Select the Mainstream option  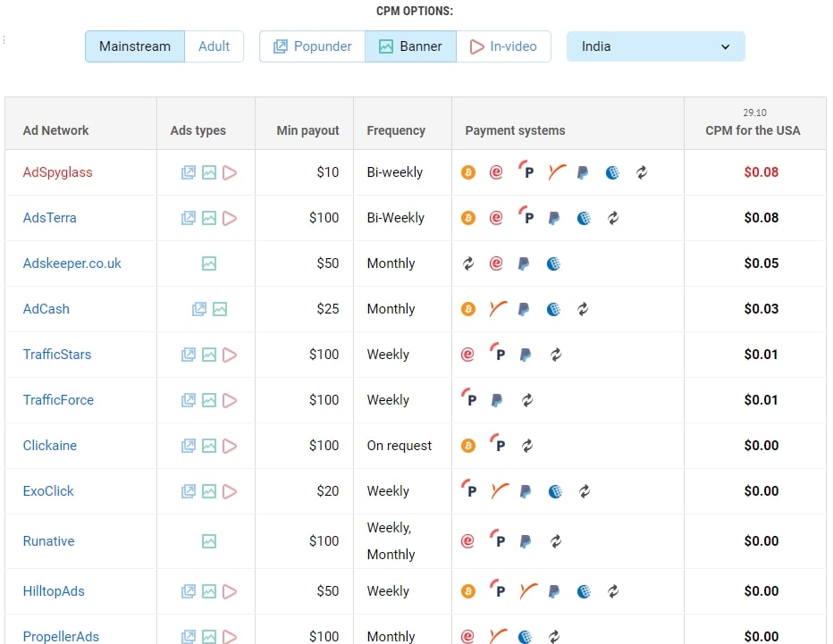[135, 46]
